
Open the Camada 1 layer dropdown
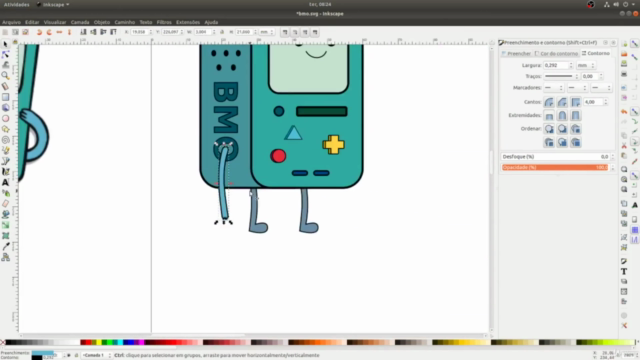(96, 356)
